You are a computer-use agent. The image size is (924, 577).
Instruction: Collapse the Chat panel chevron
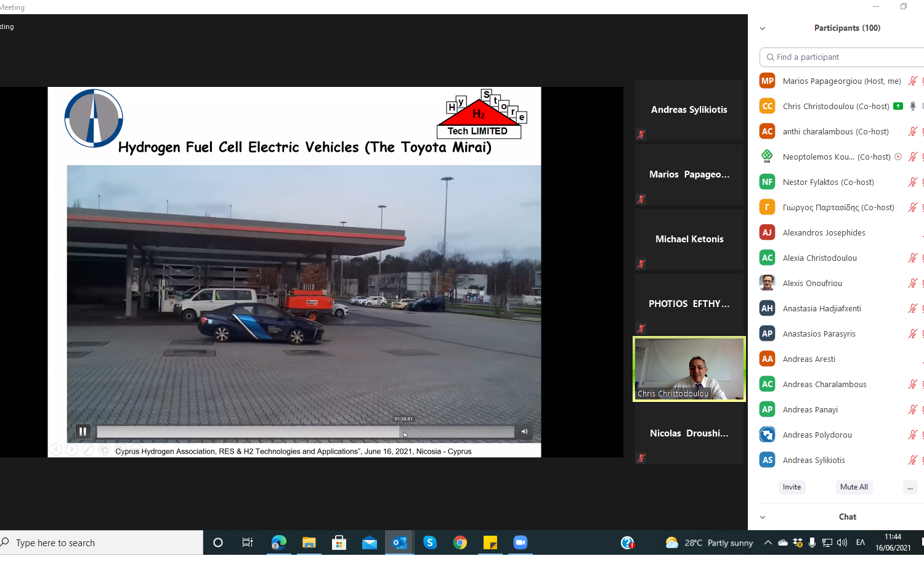(763, 517)
